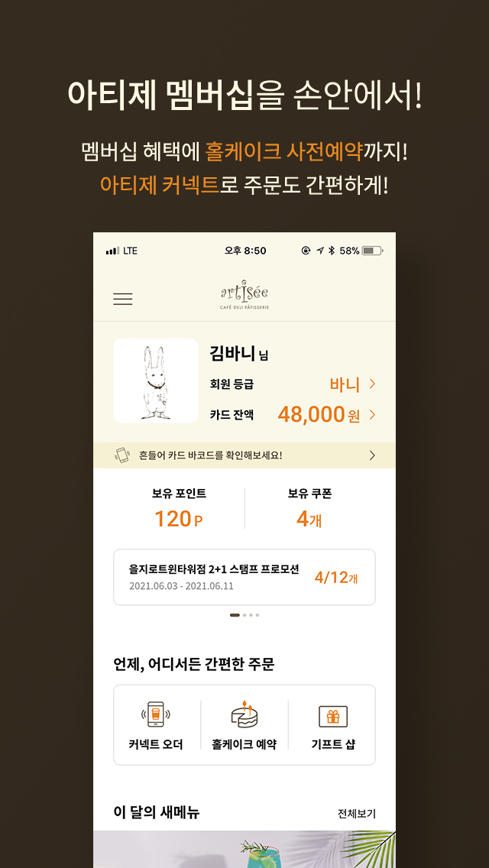Check battery status icon in status bar
This screenshot has width=489, height=868.
[373, 251]
